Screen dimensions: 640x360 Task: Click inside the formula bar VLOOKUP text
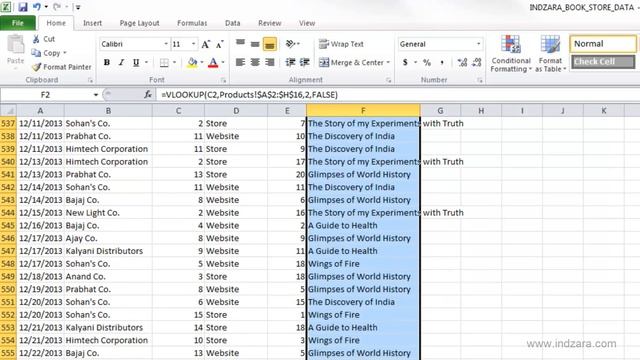249,95
